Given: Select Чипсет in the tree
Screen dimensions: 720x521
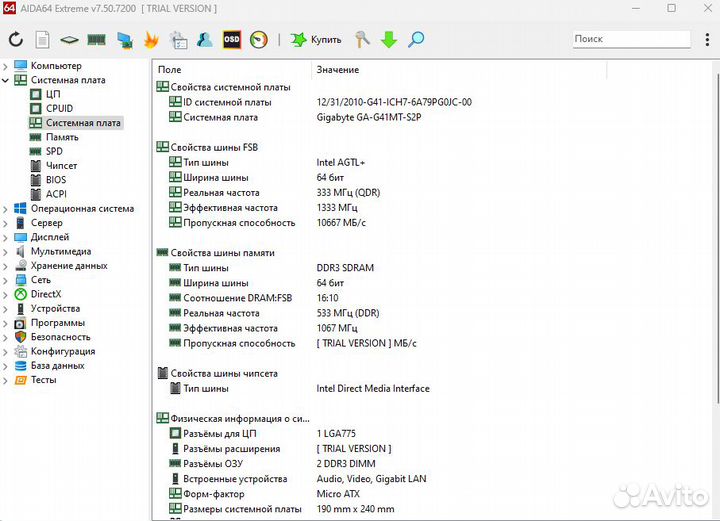Looking at the screenshot, I should pos(62,165).
